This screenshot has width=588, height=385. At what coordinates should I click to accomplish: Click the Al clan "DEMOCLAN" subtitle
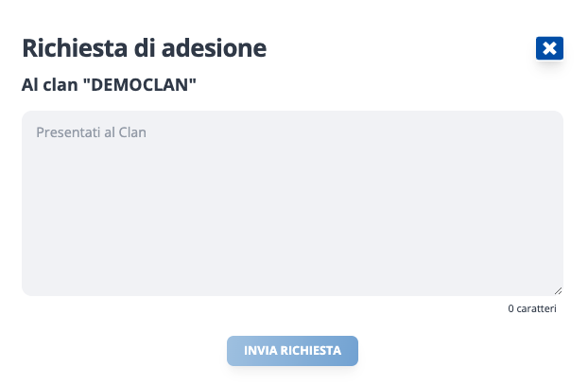(109, 85)
